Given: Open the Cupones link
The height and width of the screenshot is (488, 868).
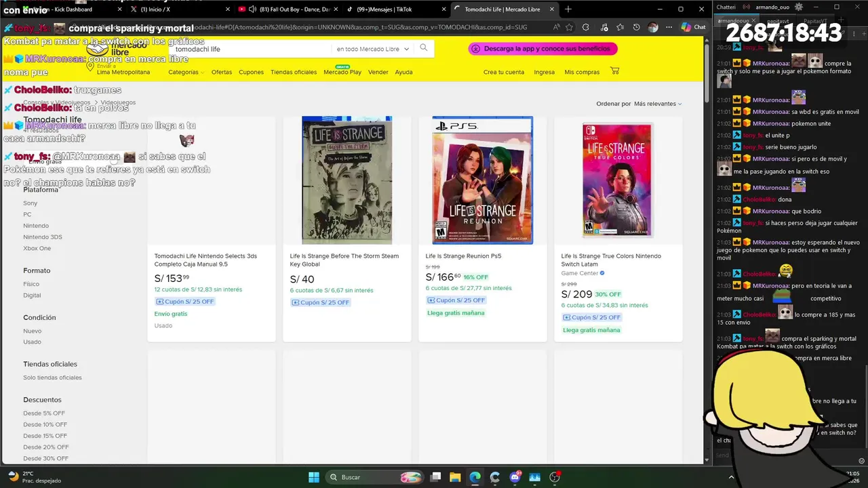Looking at the screenshot, I should click(251, 72).
